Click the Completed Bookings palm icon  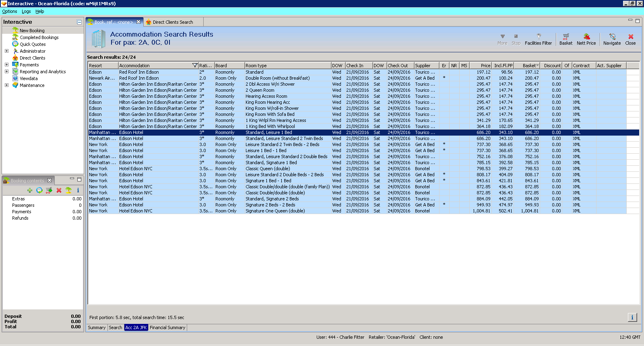pyautogui.click(x=15, y=37)
